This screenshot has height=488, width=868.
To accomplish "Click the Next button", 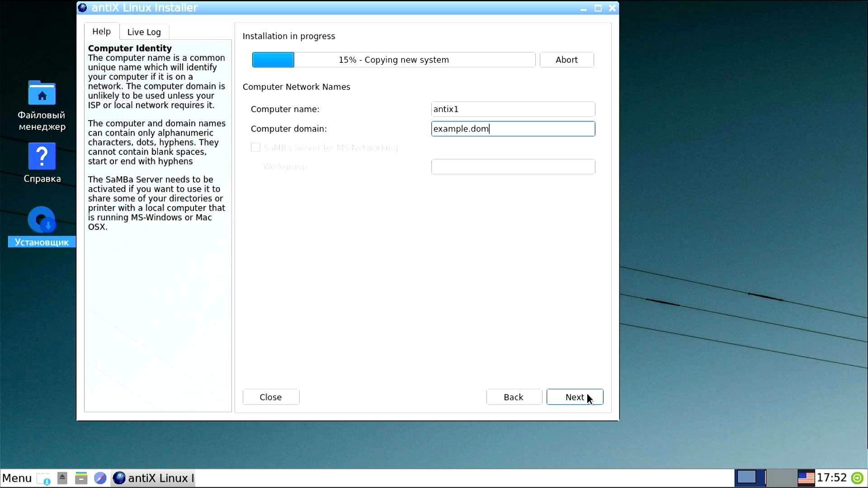I will [575, 397].
